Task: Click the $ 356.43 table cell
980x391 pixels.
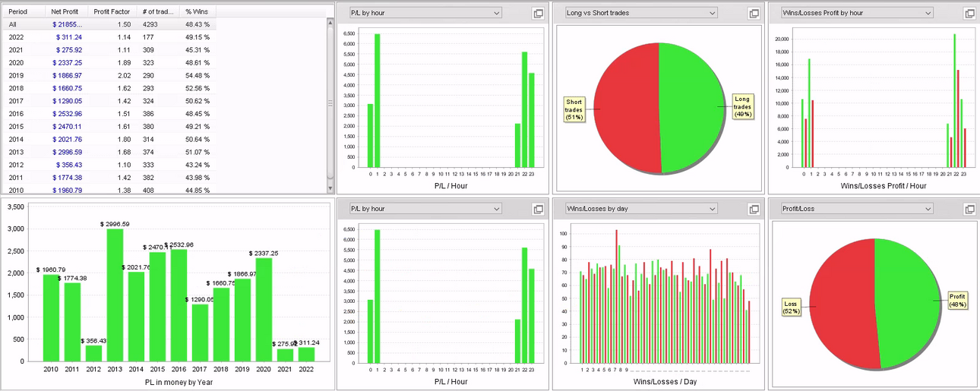Action: tap(68, 165)
